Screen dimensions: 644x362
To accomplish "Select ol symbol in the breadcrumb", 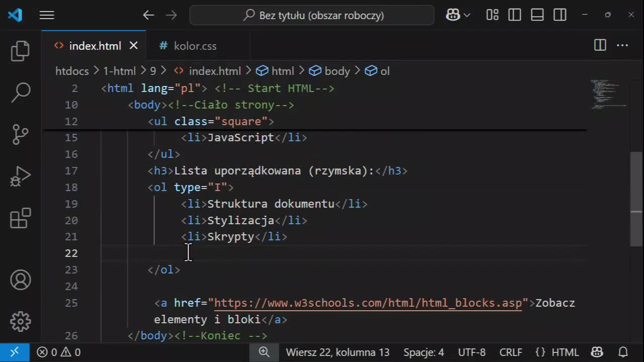I will click(377, 71).
